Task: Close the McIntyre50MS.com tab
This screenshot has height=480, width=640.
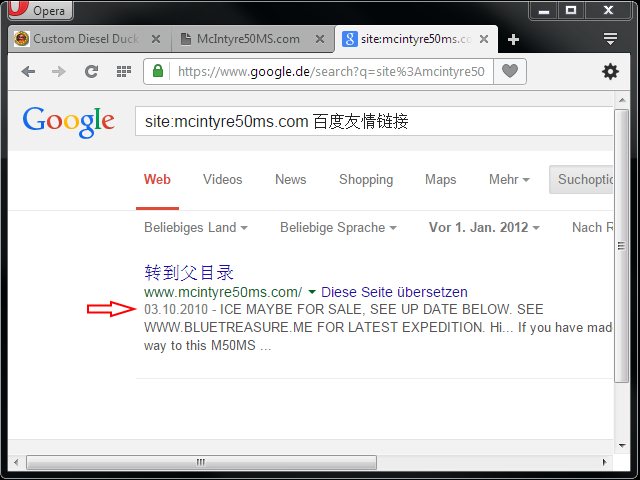Action: [x=320, y=39]
